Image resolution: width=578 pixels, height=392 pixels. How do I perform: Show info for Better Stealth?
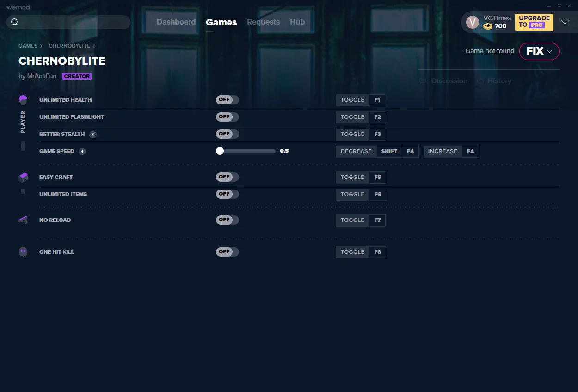click(x=93, y=135)
